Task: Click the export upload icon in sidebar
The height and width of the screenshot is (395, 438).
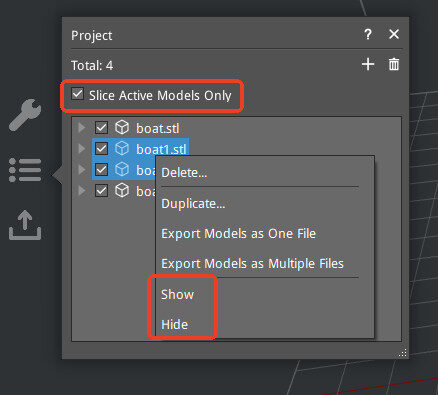Action: click(x=25, y=225)
